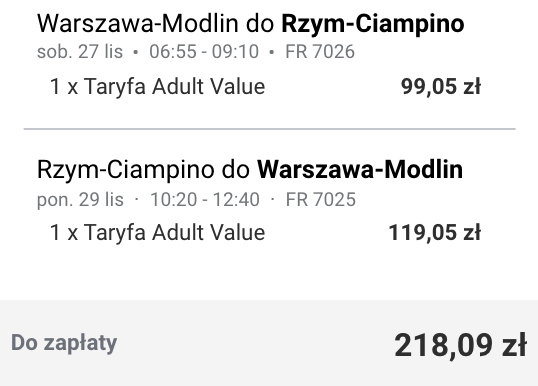The image size is (538, 386).
Task: Click the origin Rzym-Ciampino in second heading
Action: tap(125, 169)
